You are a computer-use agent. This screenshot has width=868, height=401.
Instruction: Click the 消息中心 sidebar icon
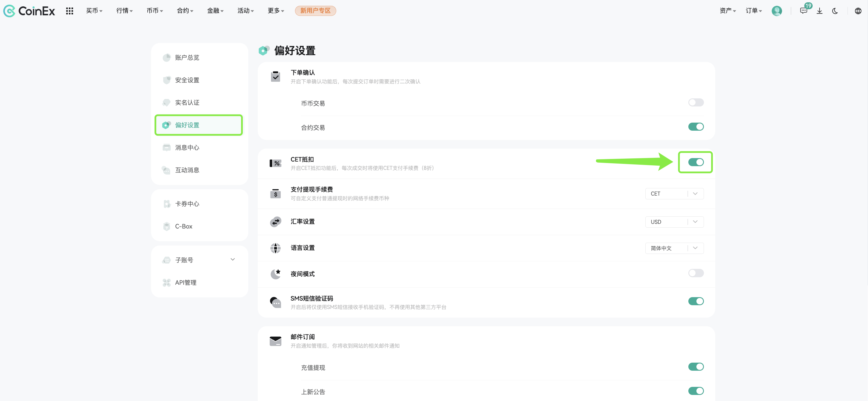[166, 148]
